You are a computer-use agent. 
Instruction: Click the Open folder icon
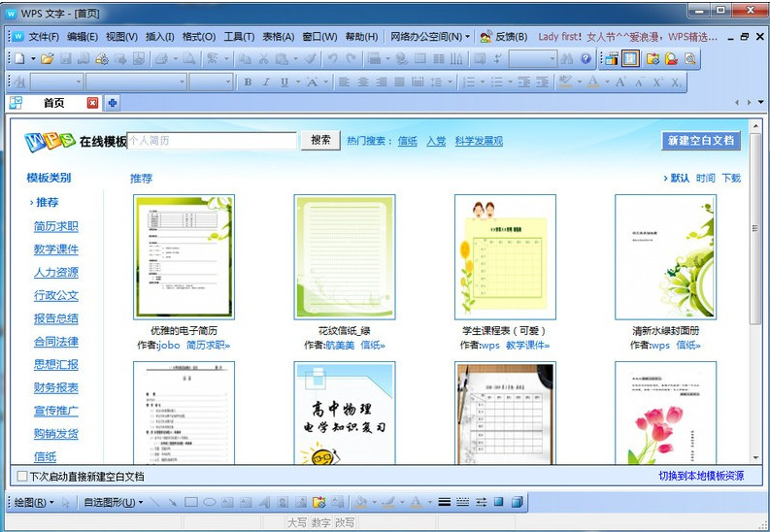48,59
